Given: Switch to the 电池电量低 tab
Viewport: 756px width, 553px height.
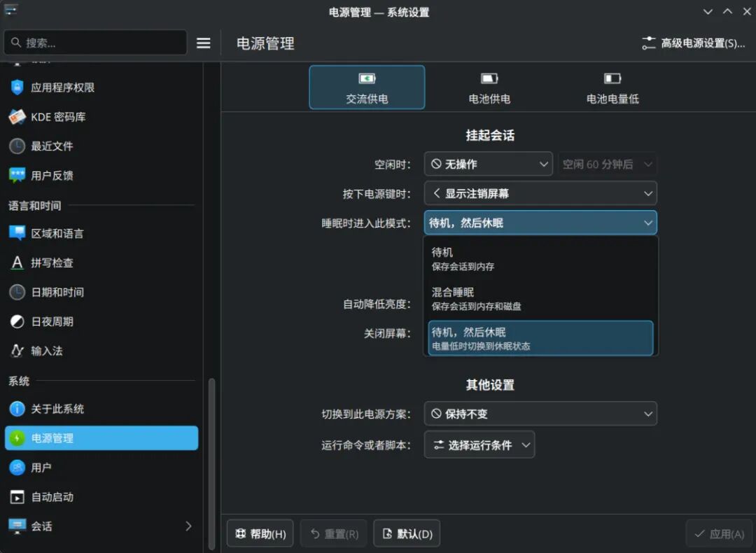Looking at the screenshot, I should coord(612,87).
